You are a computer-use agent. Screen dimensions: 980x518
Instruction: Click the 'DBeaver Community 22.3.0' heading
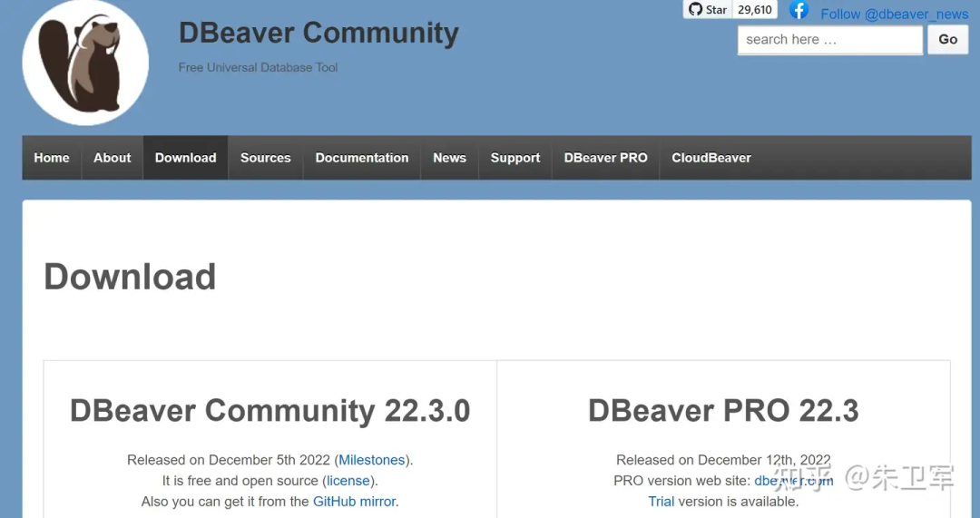pyautogui.click(x=270, y=411)
